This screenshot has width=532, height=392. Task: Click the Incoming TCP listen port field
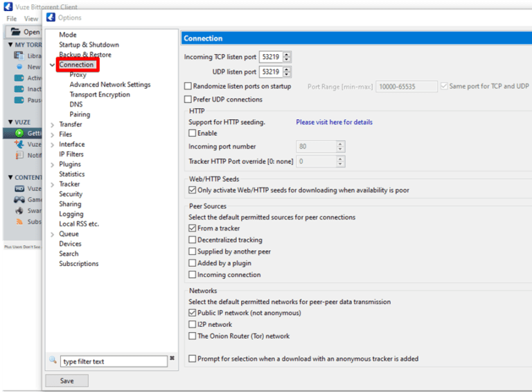[x=271, y=57]
